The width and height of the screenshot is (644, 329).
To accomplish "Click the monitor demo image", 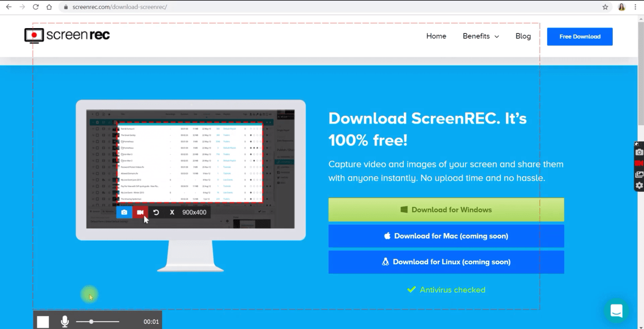I will coord(191,186).
